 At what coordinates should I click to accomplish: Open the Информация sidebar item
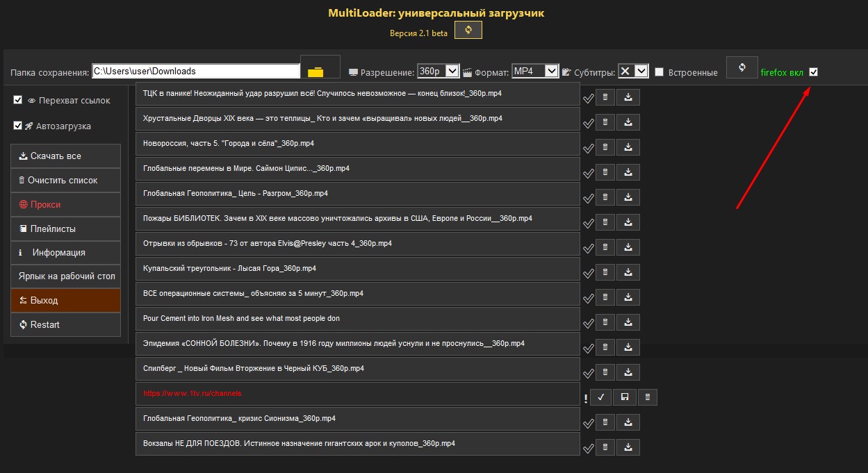tap(66, 253)
